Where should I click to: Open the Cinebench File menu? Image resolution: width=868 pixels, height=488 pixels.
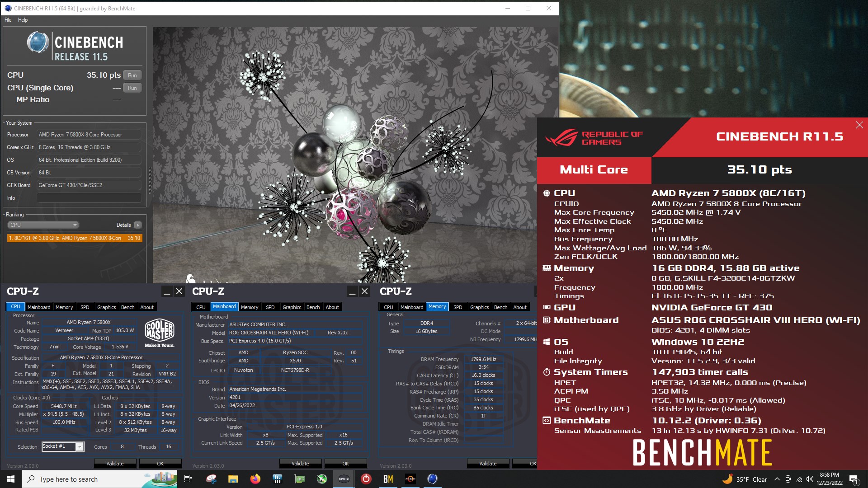coord(8,20)
